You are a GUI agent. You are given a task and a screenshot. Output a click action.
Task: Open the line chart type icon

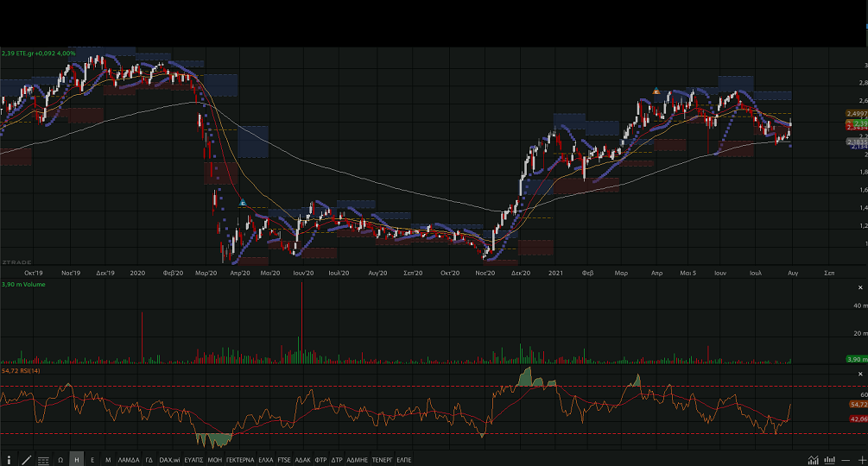814,460
